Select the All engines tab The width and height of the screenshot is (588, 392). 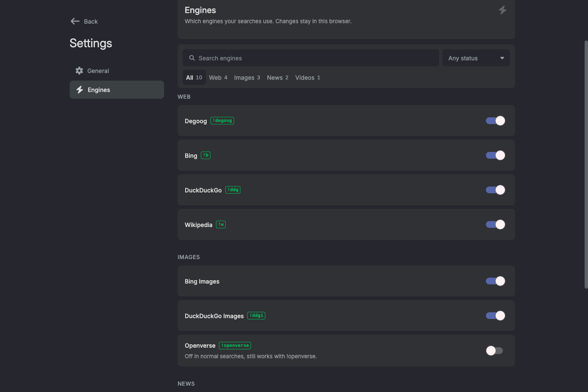(194, 77)
